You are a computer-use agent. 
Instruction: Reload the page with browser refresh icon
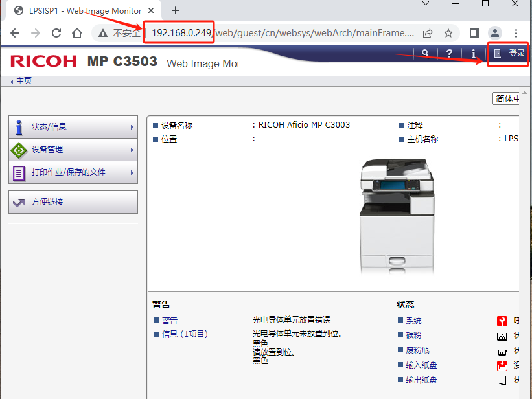(x=56, y=33)
